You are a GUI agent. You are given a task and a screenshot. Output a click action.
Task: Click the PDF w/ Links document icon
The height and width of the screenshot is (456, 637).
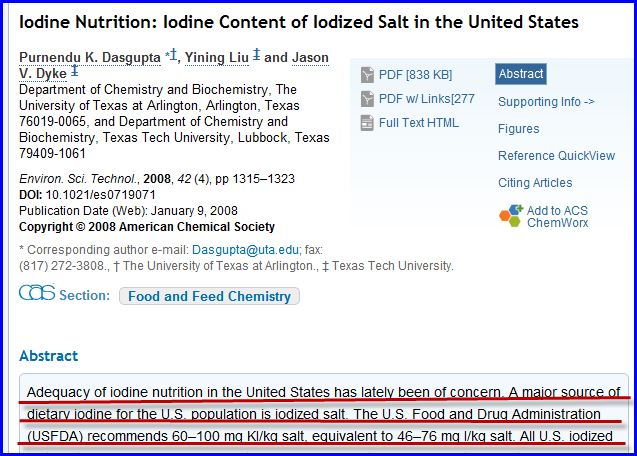click(x=368, y=99)
